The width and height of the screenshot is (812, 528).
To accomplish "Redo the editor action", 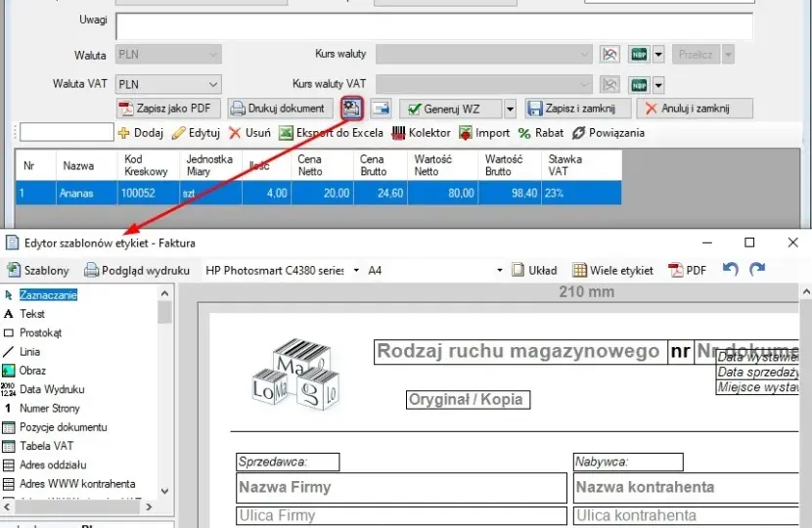I will [757, 269].
